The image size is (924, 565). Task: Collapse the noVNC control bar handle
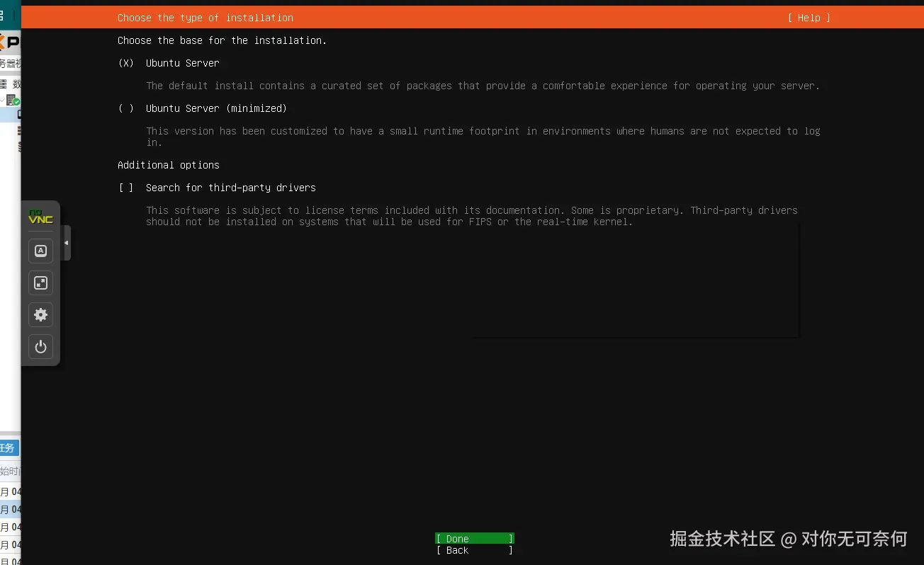point(67,243)
